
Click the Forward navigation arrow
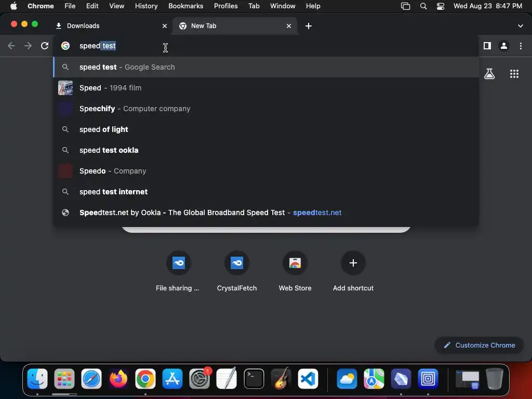(28, 46)
